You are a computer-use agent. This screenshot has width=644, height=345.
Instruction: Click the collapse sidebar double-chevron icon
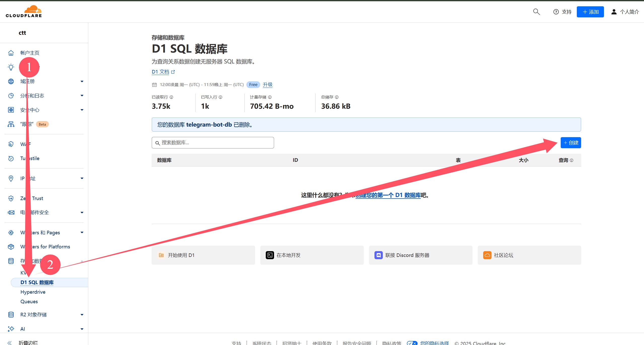pyautogui.click(x=10, y=342)
